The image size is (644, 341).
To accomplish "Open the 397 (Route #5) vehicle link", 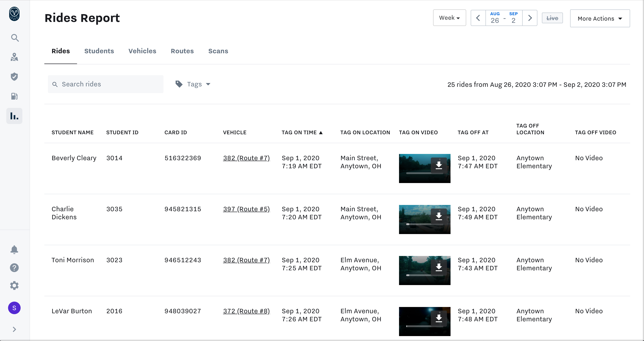I will (246, 209).
